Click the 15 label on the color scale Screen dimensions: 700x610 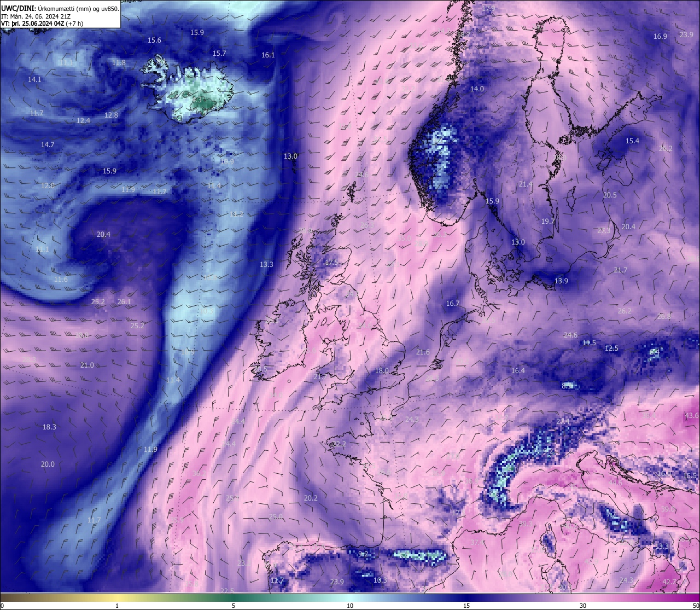coord(466,606)
